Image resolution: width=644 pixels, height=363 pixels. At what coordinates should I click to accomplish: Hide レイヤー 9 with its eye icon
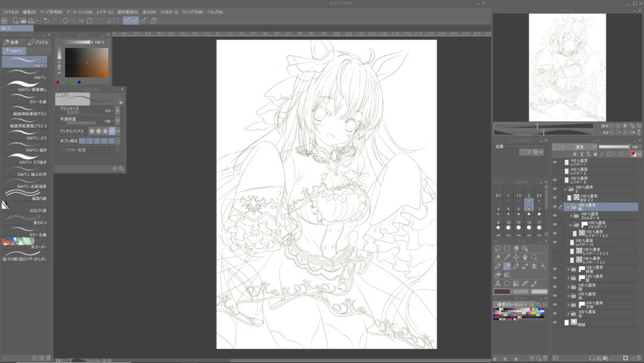point(555,180)
